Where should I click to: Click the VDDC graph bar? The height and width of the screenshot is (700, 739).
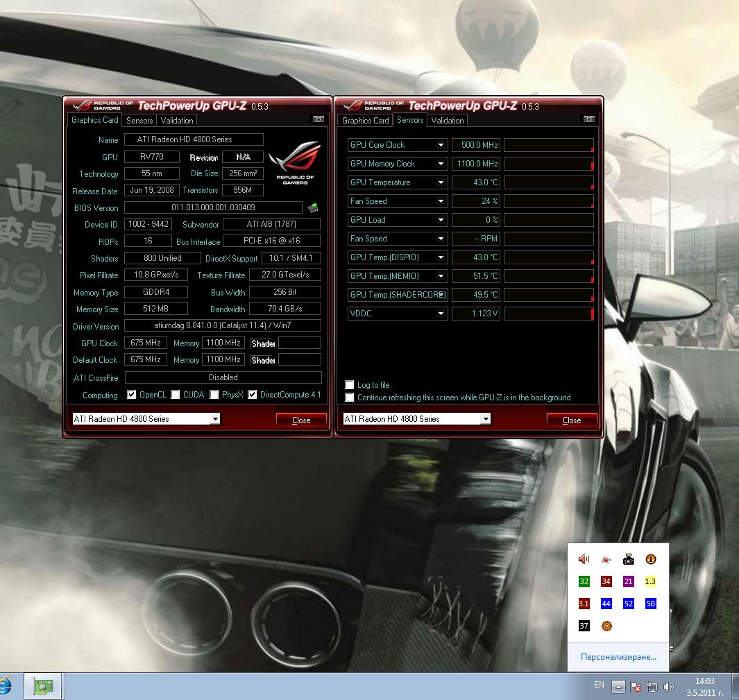pos(549,314)
